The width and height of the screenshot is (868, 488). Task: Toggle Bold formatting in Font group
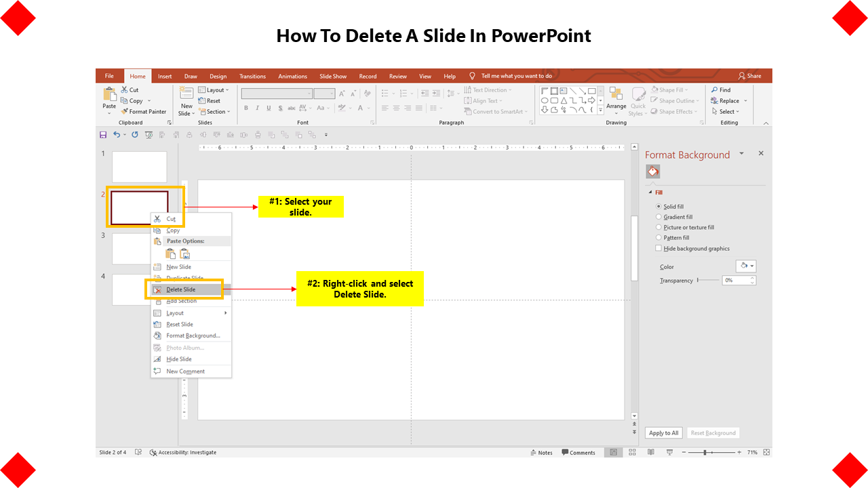[246, 108]
